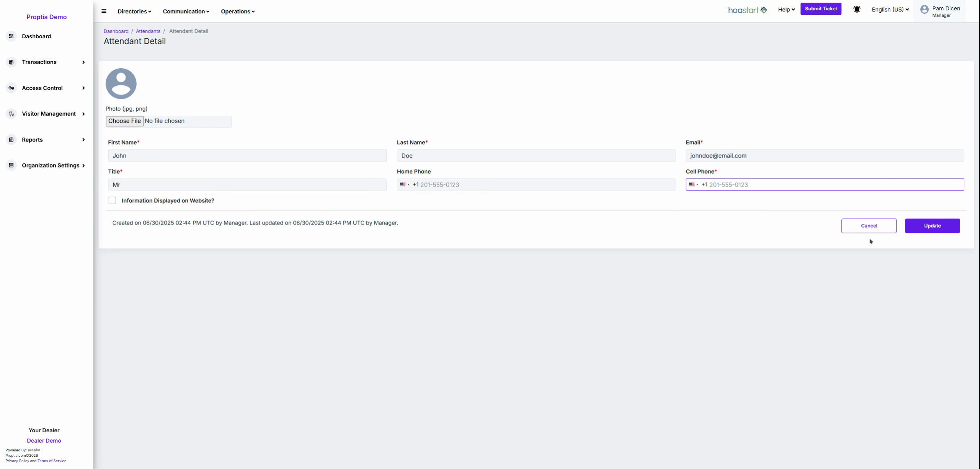Click the Submit Ticket button
Image resolution: width=980 pixels, height=469 pixels.
(821, 9)
